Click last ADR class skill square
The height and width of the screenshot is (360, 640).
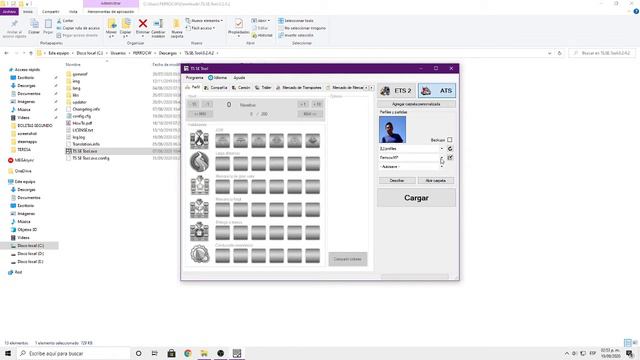click(313, 141)
